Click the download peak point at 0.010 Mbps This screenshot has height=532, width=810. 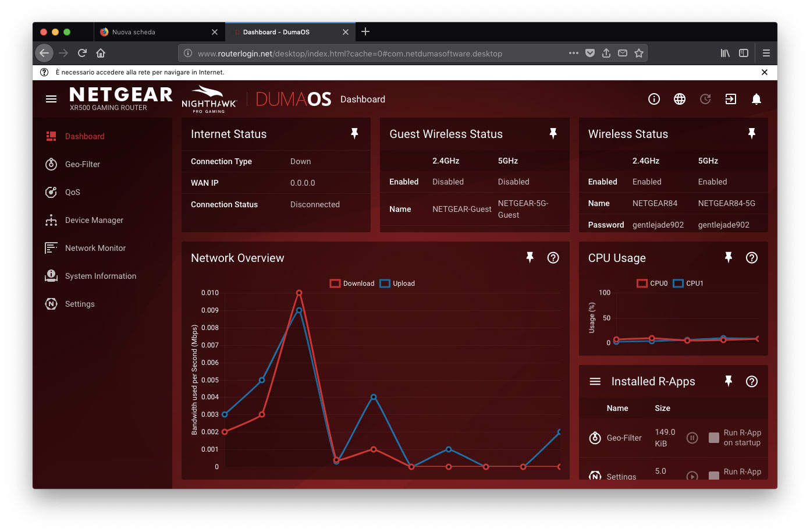pos(299,293)
